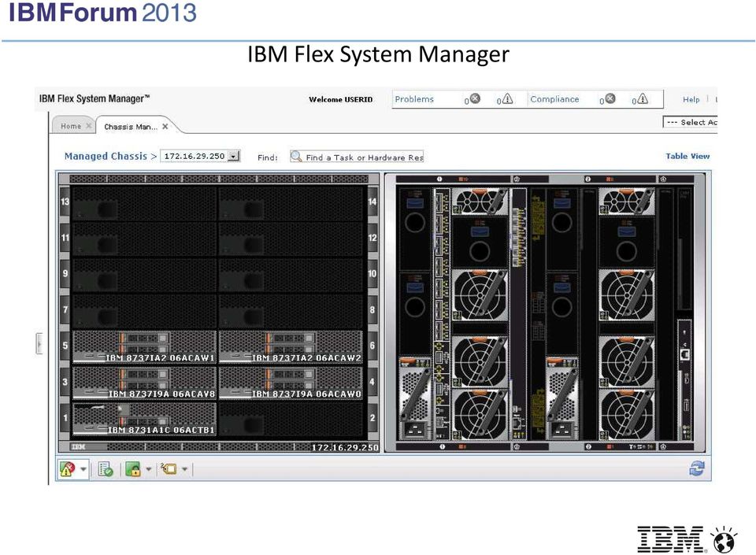Switch to the Home tab
Screen dimensions: 756x555
71,126
